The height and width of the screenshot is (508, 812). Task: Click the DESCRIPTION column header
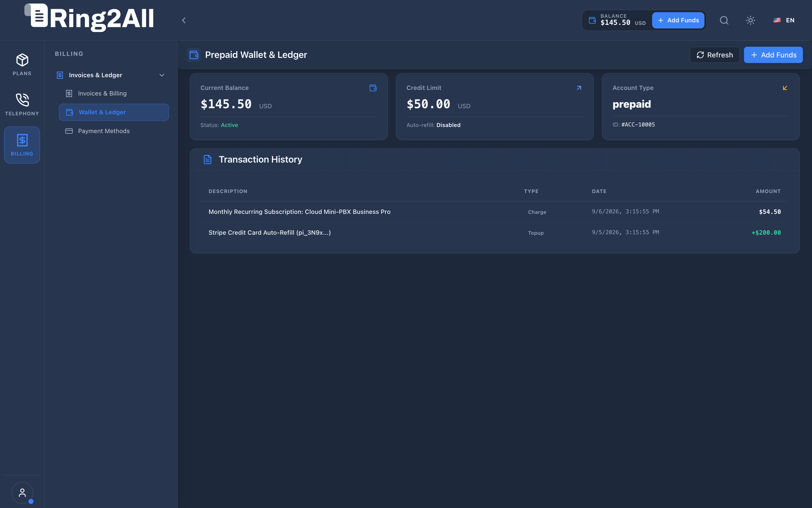coord(228,192)
